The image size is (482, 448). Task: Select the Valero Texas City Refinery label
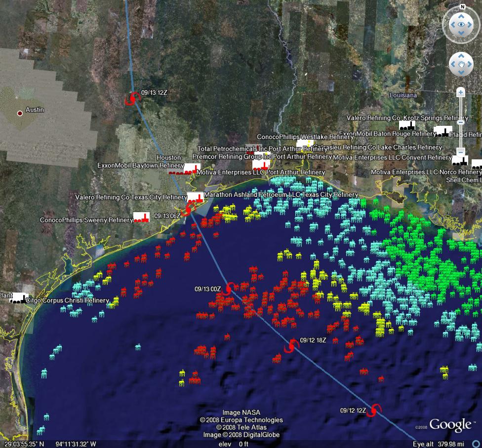(131, 197)
